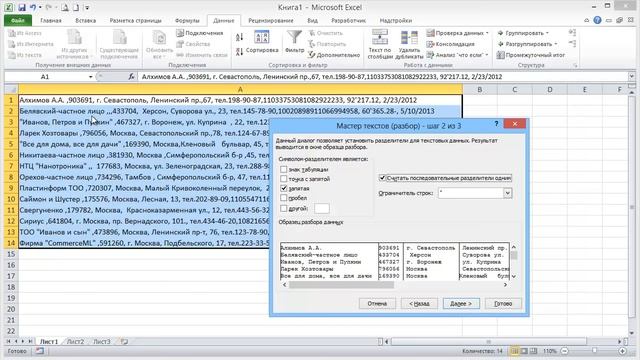640x360 pixels.
Task: Click the zoom slider handle in status bar
Action: coord(594,351)
